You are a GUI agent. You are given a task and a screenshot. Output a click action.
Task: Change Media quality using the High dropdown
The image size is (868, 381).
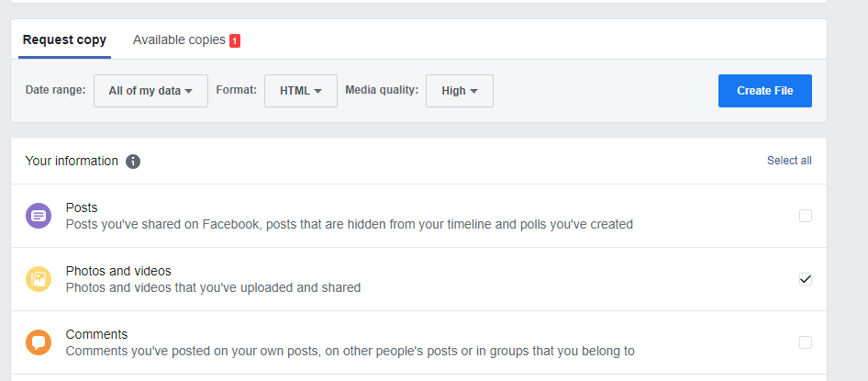pyautogui.click(x=460, y=91)
